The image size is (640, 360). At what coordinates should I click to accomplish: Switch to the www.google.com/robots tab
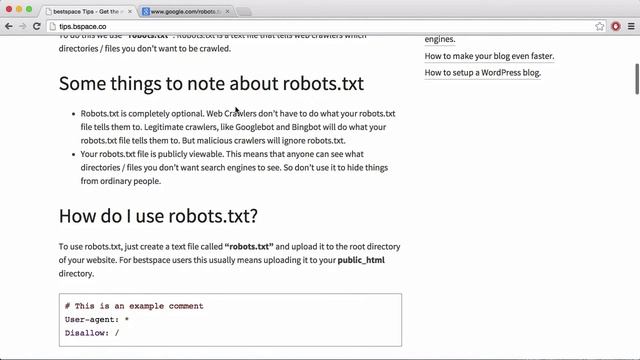click(185, 11)
